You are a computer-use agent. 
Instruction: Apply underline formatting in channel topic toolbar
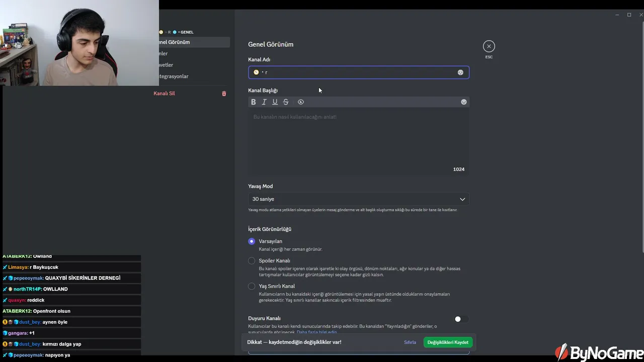[275, 102]
